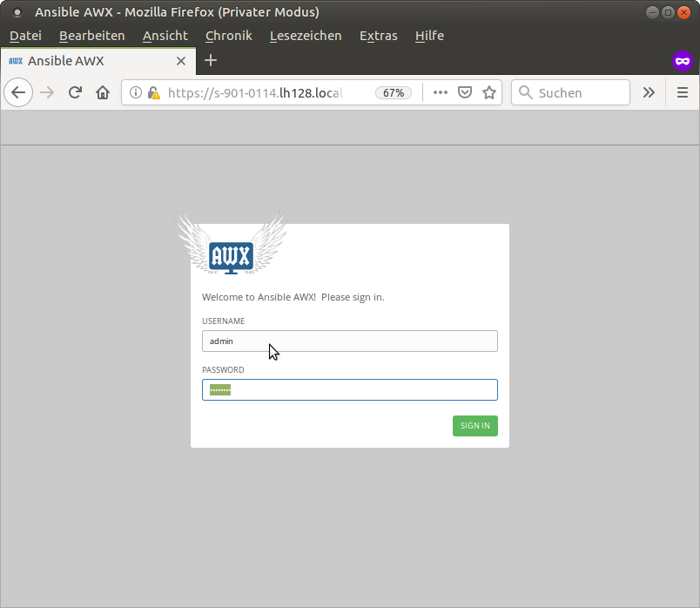Bookmark this page with the star
This screenshot has width=700, height=608.
(489, 92)
